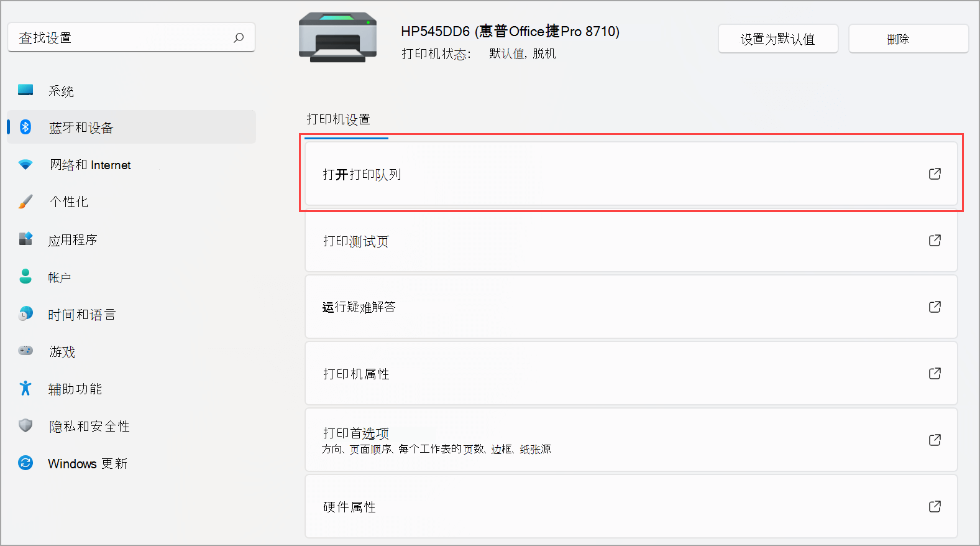Click the 时间和语言 globe clock icon
This screenshot has width=980, height=546.
(25, 313)
